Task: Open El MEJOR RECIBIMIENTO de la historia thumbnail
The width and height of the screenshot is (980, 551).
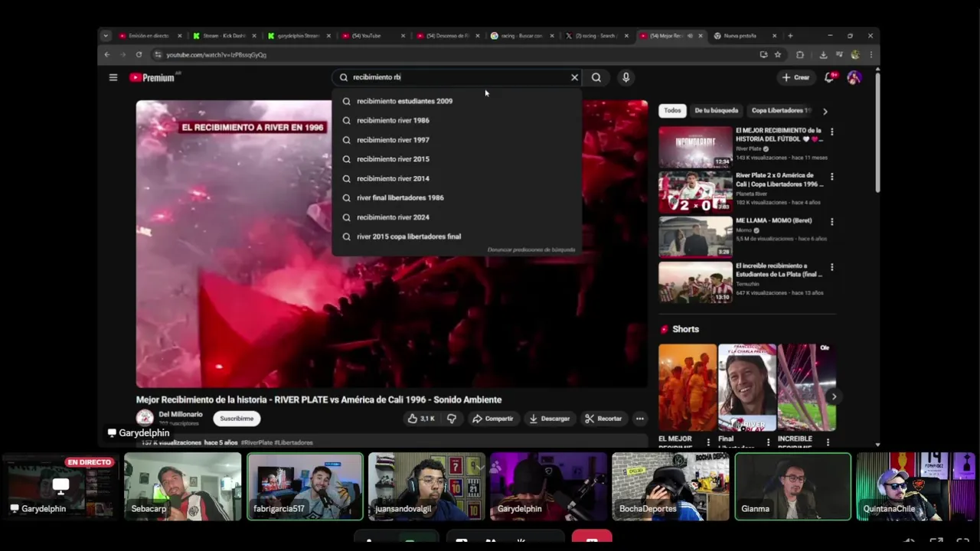Action: coord(696,147)
